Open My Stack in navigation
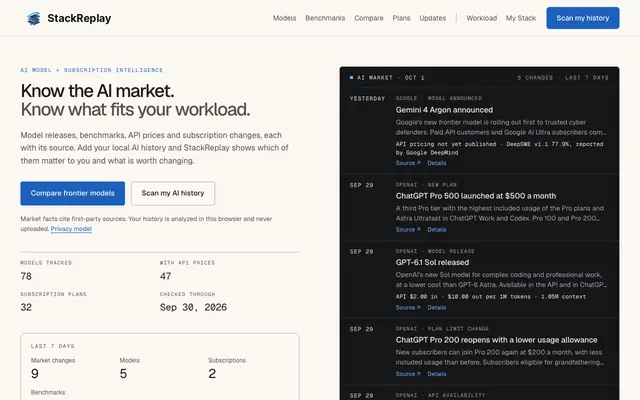Viewport: 640px width, 400px height. pos(521,18)
